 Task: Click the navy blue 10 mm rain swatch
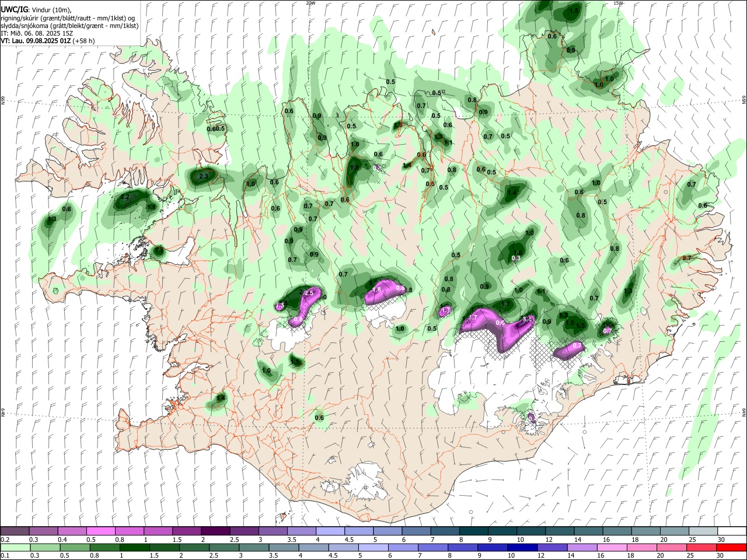pyautogui.click(x=522, y=547)
